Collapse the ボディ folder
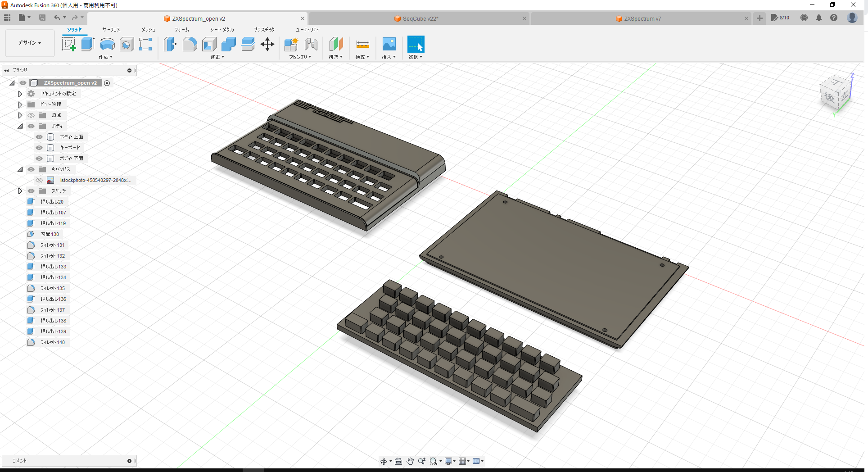 (20, 126)
